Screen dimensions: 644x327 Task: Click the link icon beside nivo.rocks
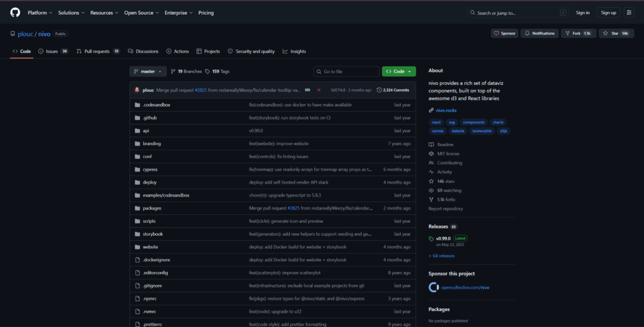click(x=431, y=110)
